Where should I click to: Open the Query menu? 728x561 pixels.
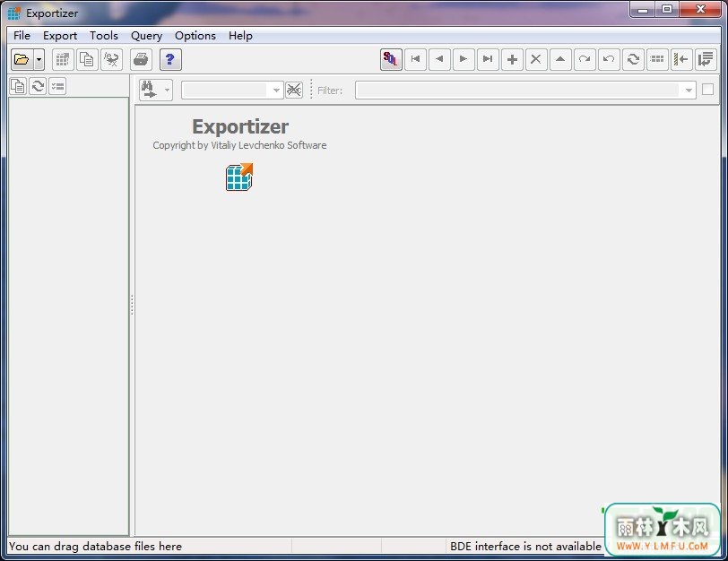coord(146,36)
